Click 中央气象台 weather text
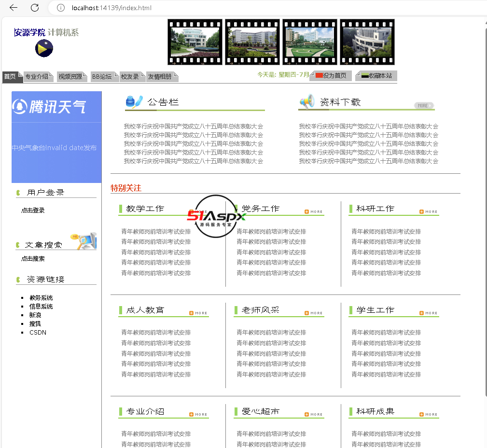The height and width of the screenshot is (448, 487). click(x=54, y=148)
